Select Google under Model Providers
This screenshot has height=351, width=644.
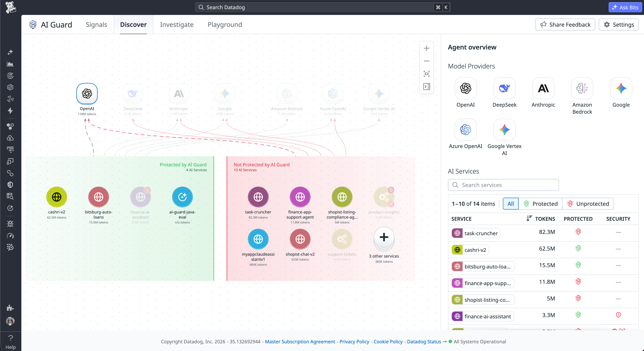click(x=621, y=88)
